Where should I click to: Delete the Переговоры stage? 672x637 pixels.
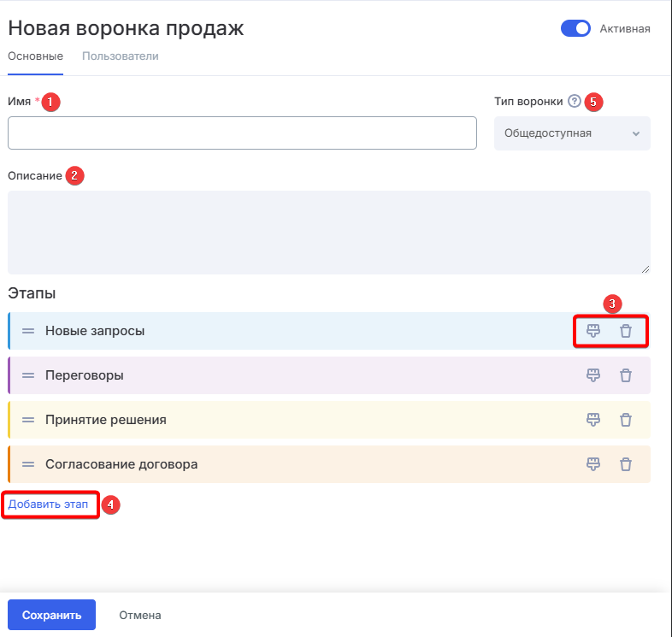(x=626, y=375)
